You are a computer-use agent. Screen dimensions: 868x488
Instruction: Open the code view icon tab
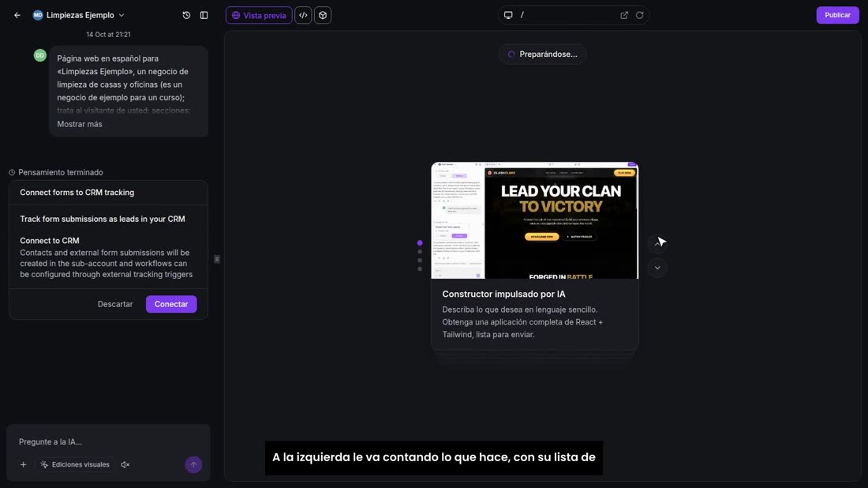303,16
